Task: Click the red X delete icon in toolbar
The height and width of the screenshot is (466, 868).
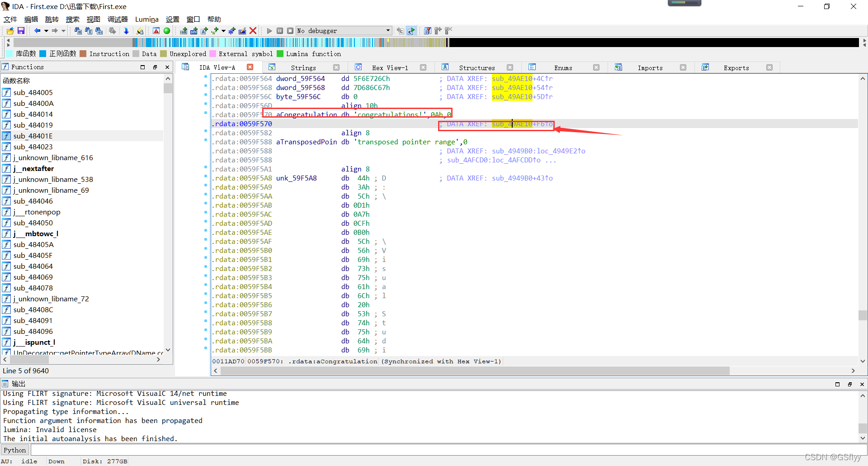Action: (253, 31)
